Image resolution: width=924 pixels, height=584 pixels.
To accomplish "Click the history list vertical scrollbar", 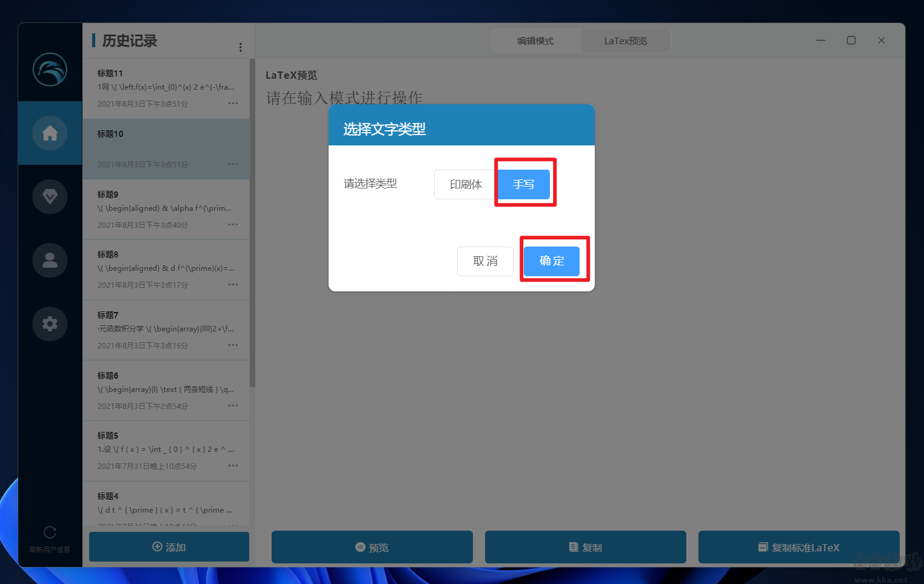I will [x=253, y=223].
